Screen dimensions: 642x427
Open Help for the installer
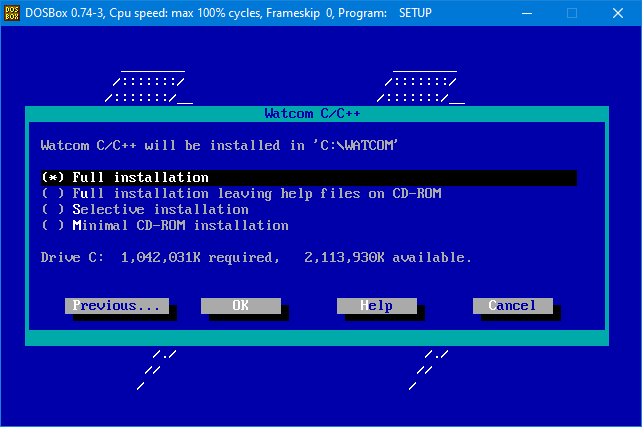377,305
